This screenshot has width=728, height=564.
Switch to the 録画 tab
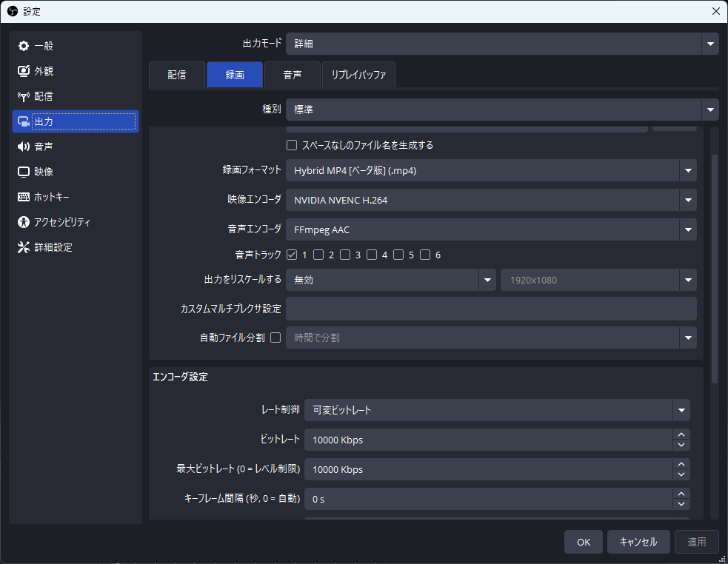(x=235, y=75)
